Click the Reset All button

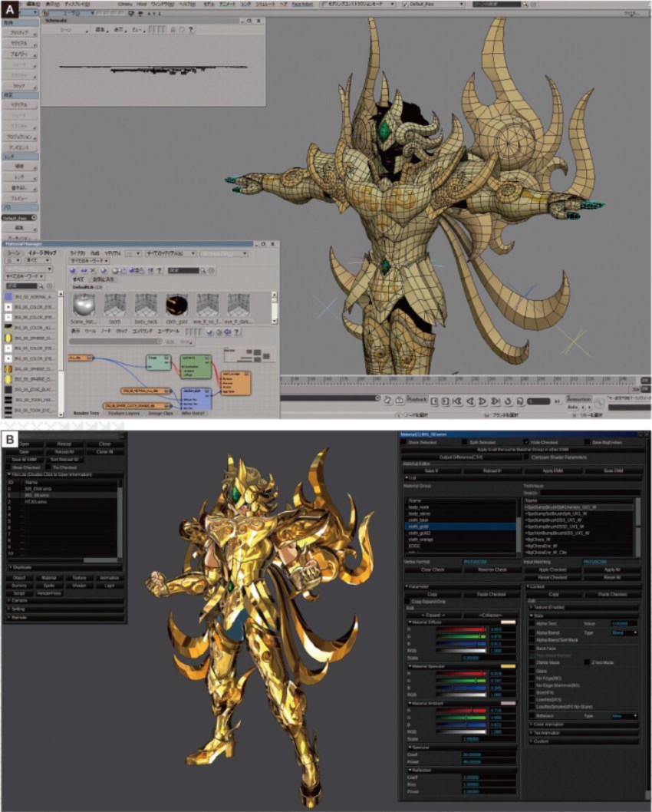pos(612,577)
